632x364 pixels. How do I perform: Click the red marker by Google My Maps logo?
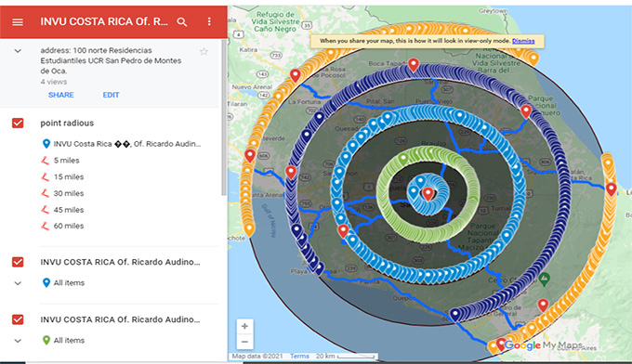pyautogui.click(x=501, y=344)
